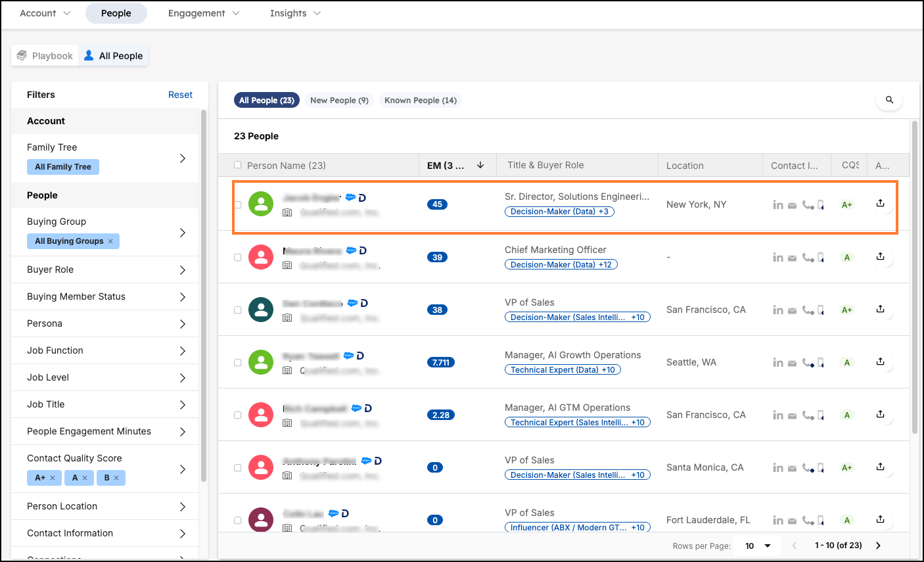Click export icon in Chief Marketing Officer row
Image resolution: width=924 pixels, height=562 pixels.
click(x=881, y=256)
